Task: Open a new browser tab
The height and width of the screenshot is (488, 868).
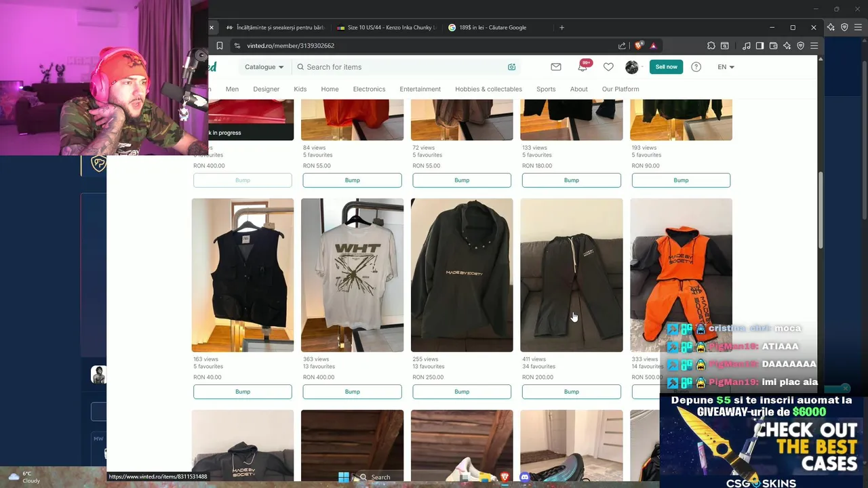Action: (561, 28)
